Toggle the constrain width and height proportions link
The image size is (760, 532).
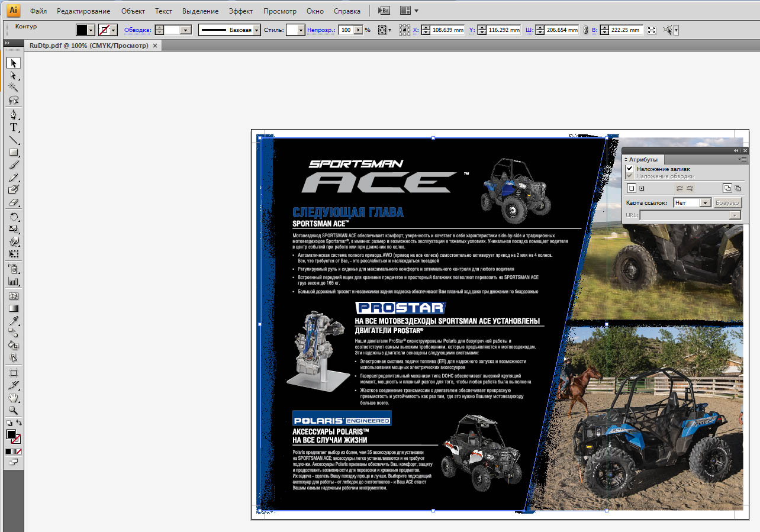click(x=585, y=30)
